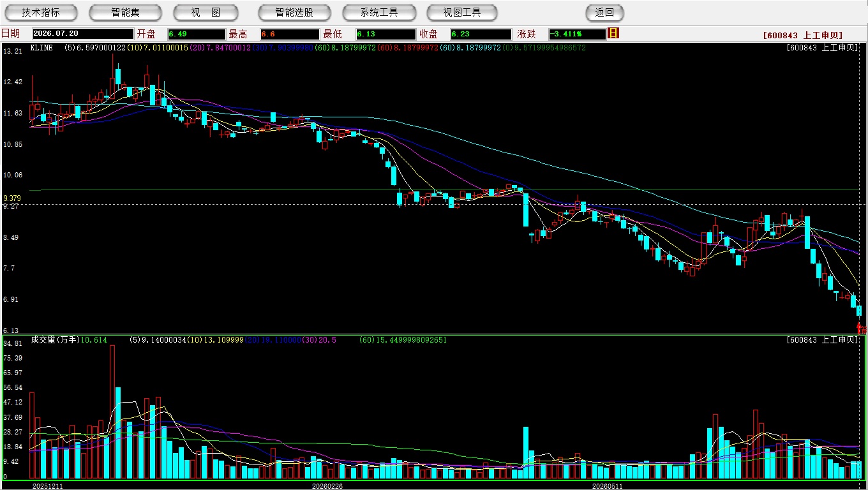Click the 日期 label
The height and width of the screenshot is (490, 868).
pos(10,34)
